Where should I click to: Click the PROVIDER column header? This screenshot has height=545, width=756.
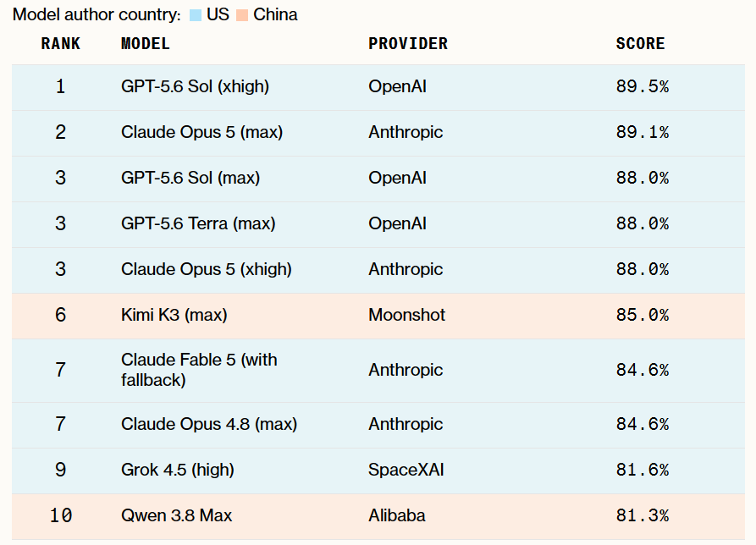click(x=408, y=44)
